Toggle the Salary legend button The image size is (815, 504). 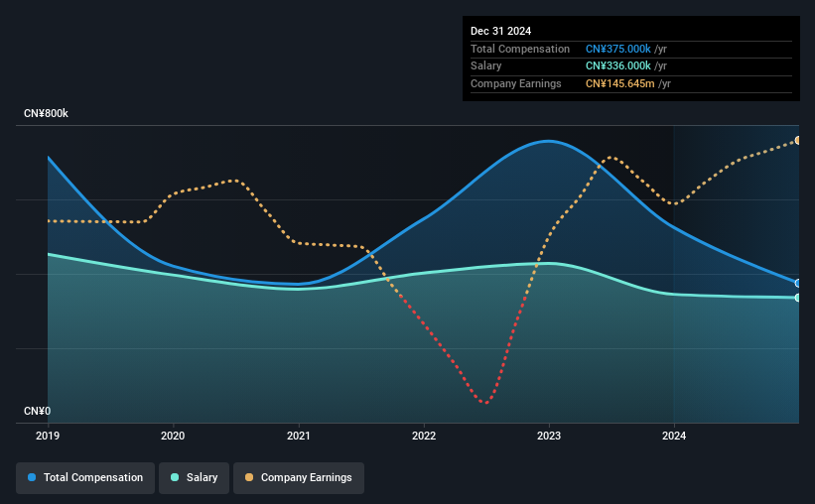pyautogui.click(x=194, y=478)
